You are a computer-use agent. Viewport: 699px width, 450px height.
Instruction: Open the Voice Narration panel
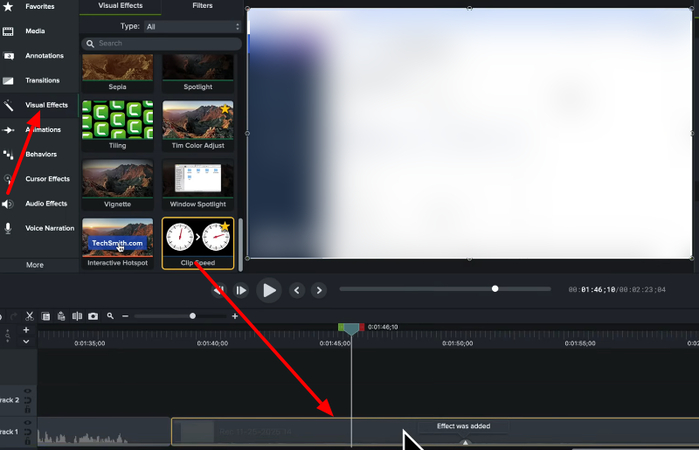click(x=39, y=228)
